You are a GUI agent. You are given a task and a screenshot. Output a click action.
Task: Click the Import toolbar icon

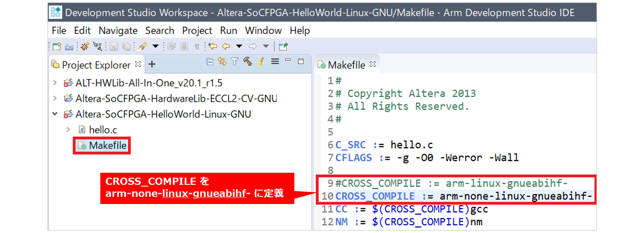(69, 46)
